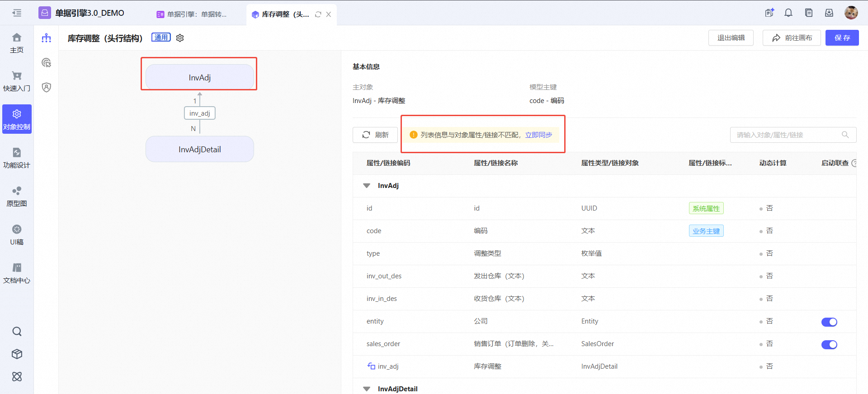868x394 pixels.
Task: Expand the InvAdjDetail group row
Action: 367,389
